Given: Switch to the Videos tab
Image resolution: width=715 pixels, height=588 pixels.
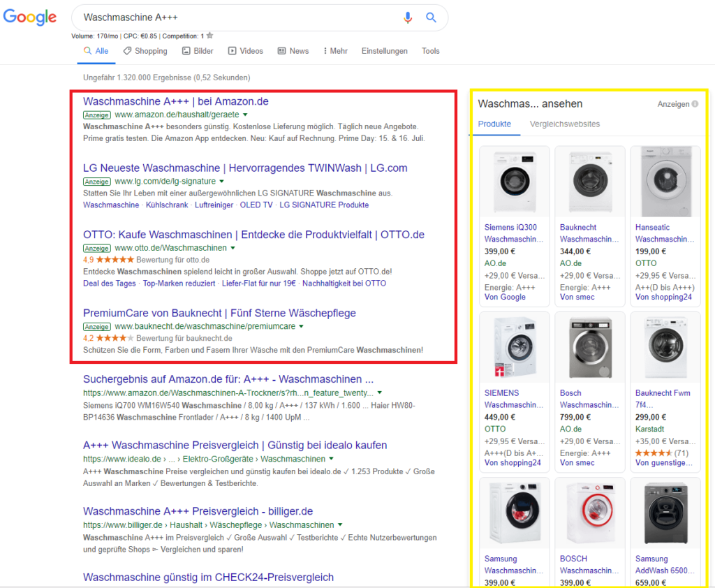Looking at the screenshot, I should point(246,51).
